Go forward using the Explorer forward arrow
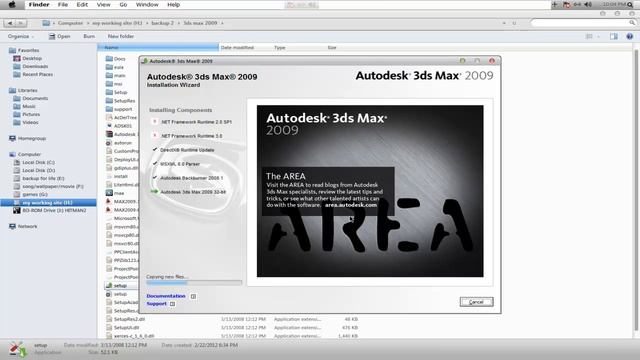Screen dimensions: 640x360 click(x=21, y=23)
